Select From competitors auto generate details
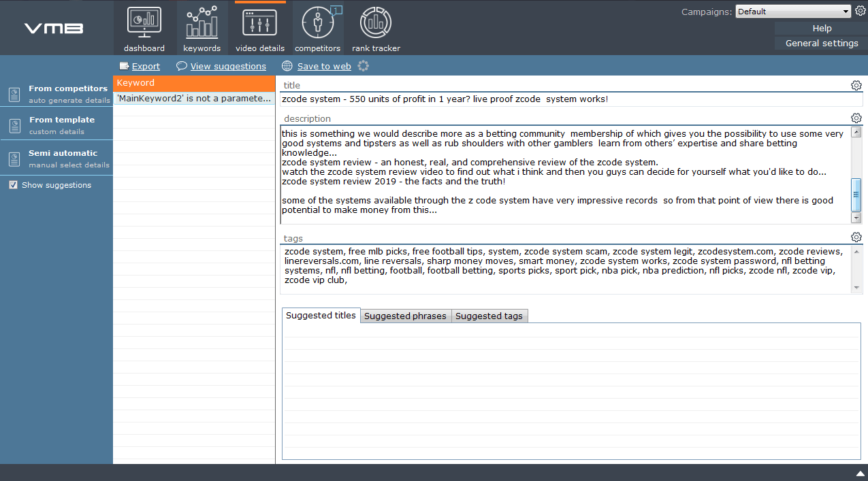The height and width of the screenshot is (481, 868). tap(57, 94)
